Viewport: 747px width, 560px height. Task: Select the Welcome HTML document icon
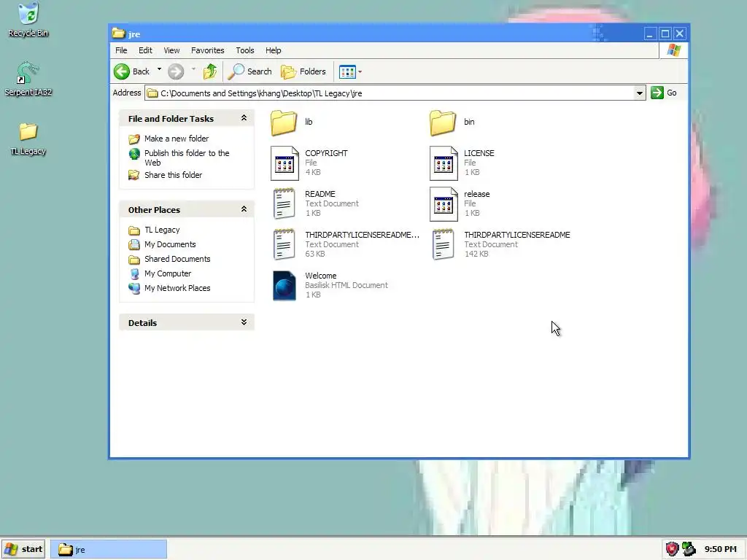click(285, 286)
